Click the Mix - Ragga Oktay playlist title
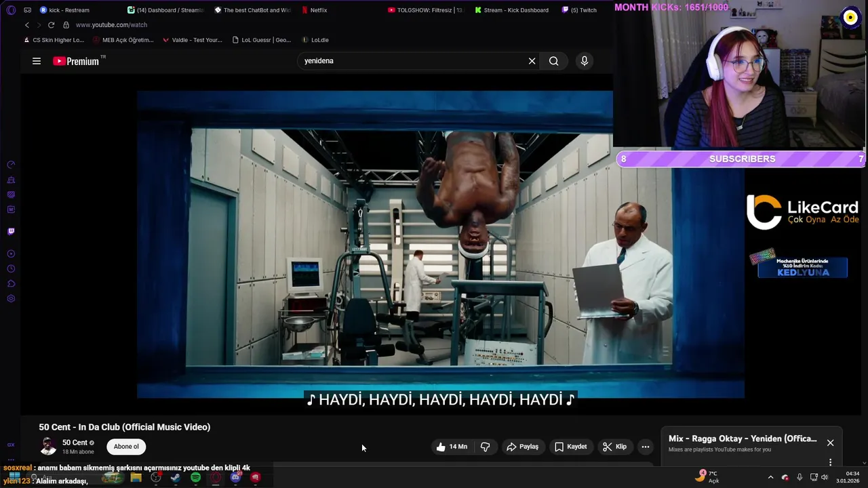 click(743, 439)
